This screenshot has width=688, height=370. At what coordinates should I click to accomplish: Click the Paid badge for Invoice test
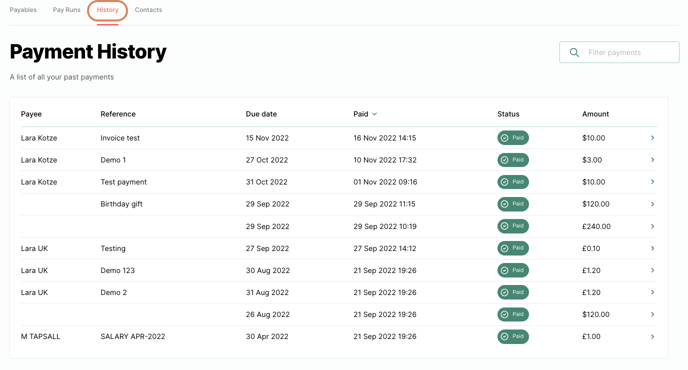(x=513, y=138)
